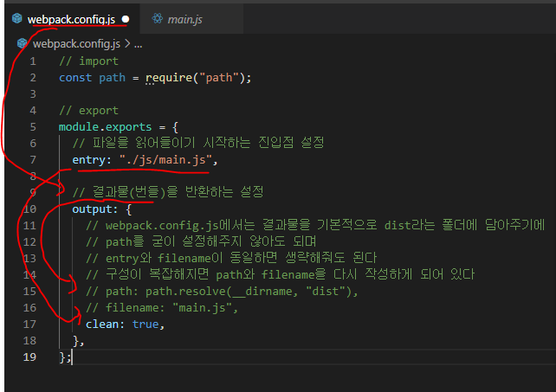Screen dimensions: 556x392
Task: Click the closing "}," on line 18
Action: tap(78, 341)
